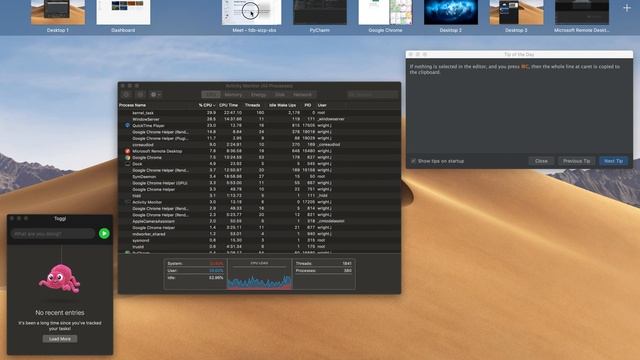The image size is (640, 360).
Task: Click the Activity Monitor search field
Action: [x=373, y=95]
